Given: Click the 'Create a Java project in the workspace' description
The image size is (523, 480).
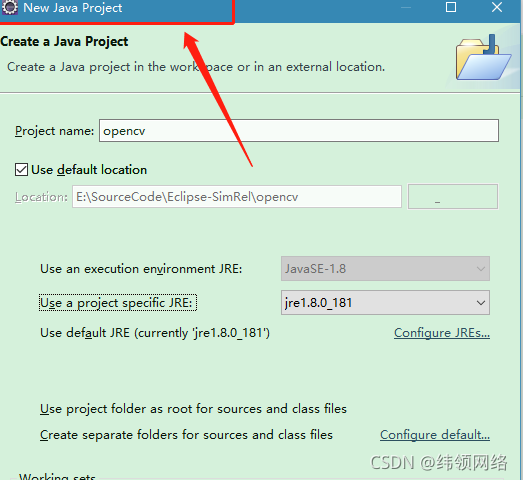Looking at the screenshot, I should coord(196,67).
